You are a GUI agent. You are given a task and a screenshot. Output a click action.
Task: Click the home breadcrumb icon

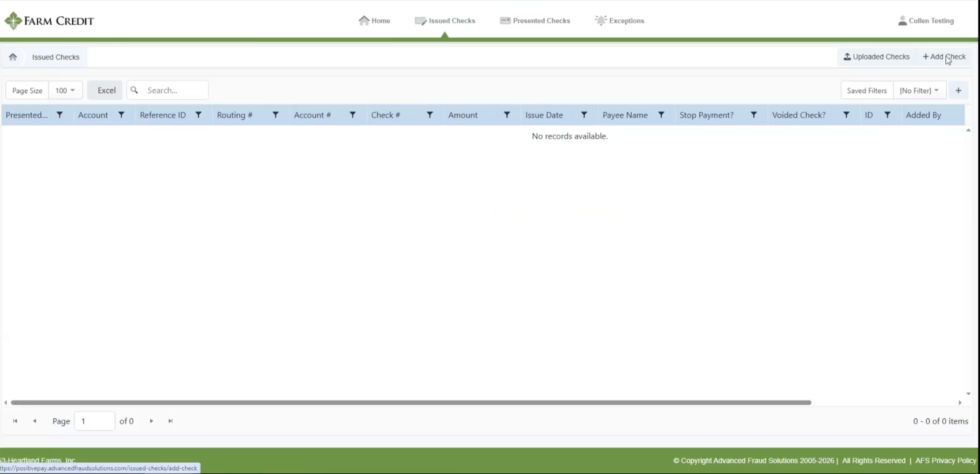pos(13,57)
